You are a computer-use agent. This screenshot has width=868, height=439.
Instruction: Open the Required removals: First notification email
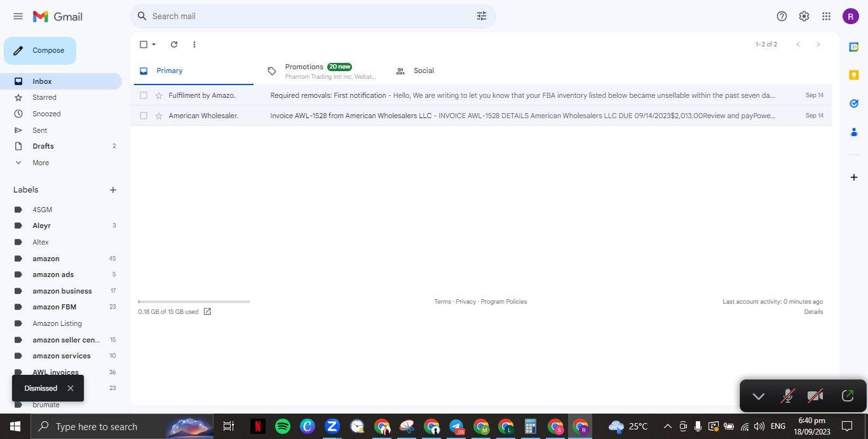coord(481,95)
